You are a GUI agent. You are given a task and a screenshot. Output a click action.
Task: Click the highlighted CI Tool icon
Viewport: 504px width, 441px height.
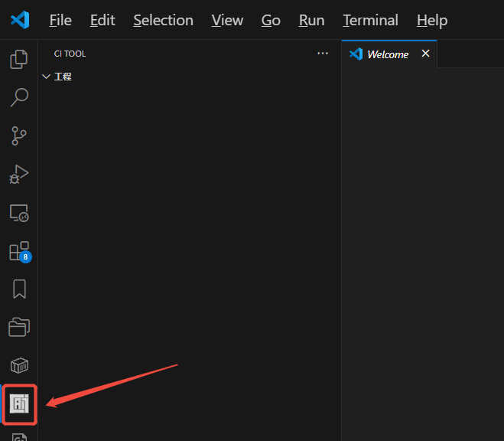point(19,403)
